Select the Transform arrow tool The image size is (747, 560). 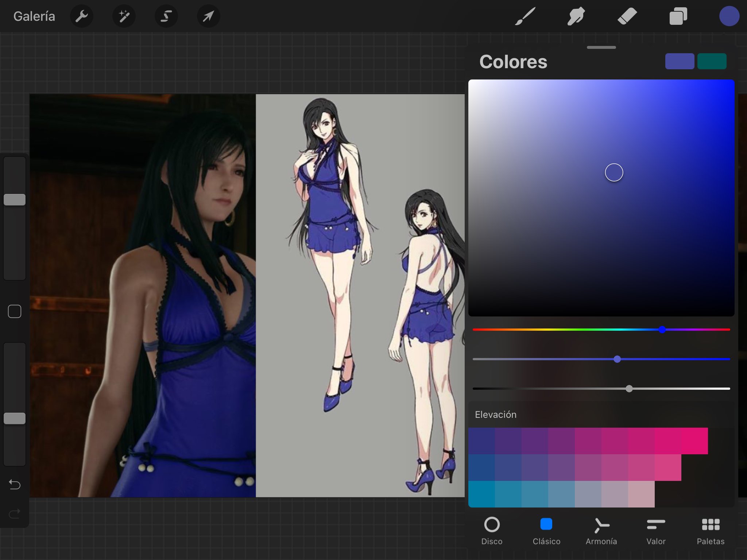[208, 16]
